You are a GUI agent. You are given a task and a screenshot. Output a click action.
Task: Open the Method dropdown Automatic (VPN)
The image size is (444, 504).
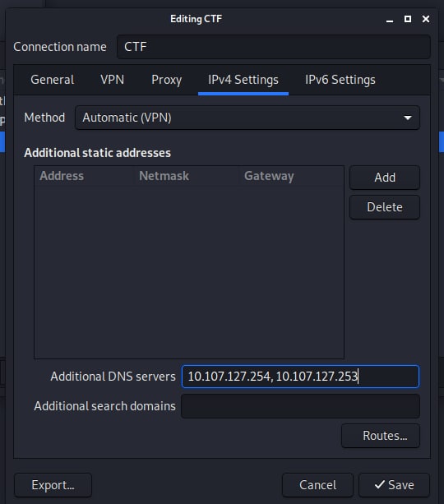coord(247,118)
